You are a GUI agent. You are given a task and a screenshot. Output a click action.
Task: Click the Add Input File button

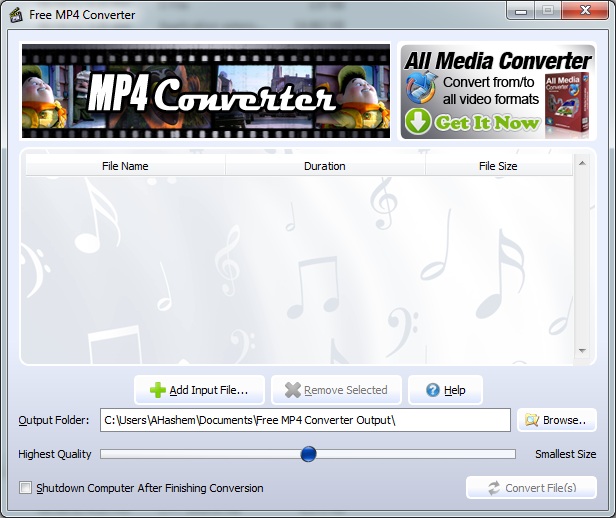[200, 390]
